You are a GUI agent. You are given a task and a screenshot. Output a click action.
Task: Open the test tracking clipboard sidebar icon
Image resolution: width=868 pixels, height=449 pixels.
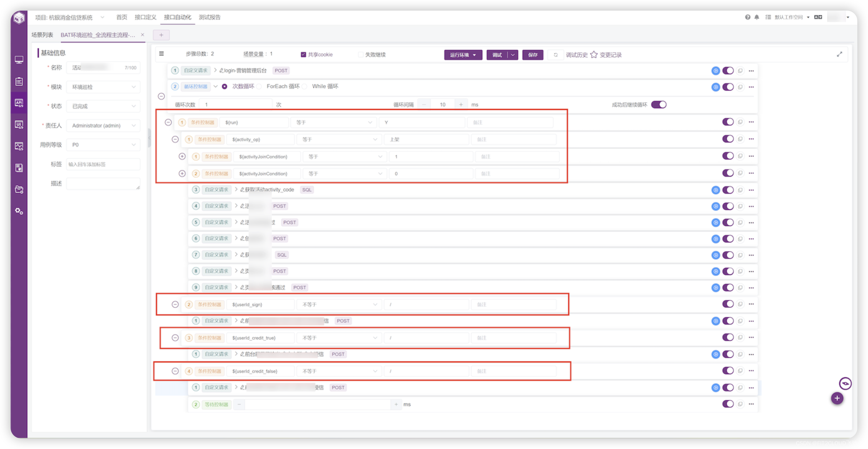[19, 81]
